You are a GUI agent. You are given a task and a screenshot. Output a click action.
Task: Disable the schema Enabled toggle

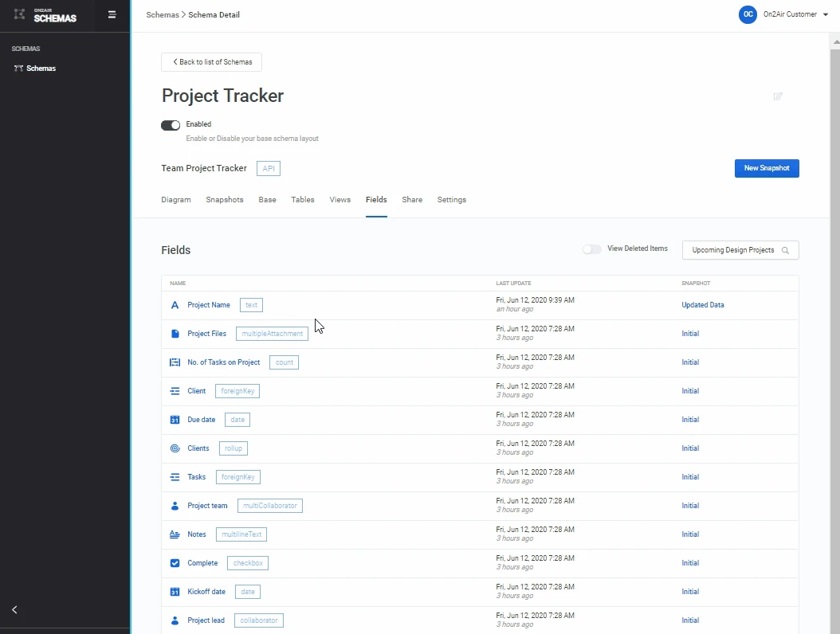(171, 125)
